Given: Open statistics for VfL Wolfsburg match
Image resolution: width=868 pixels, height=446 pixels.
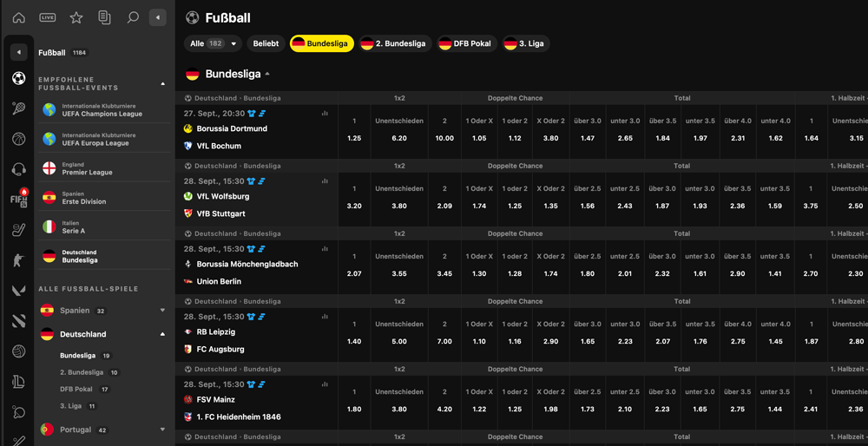Looking at the screenshot, I should click(x=325, y=181).
